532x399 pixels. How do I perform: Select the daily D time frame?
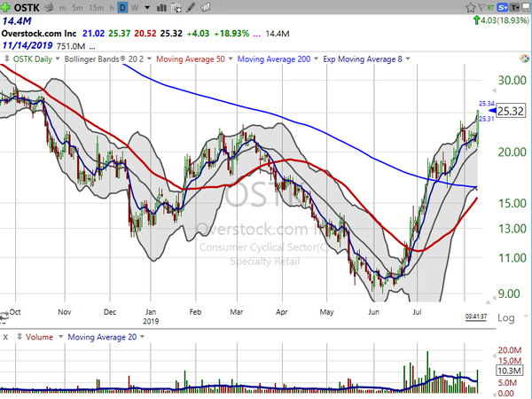point(121,6)
